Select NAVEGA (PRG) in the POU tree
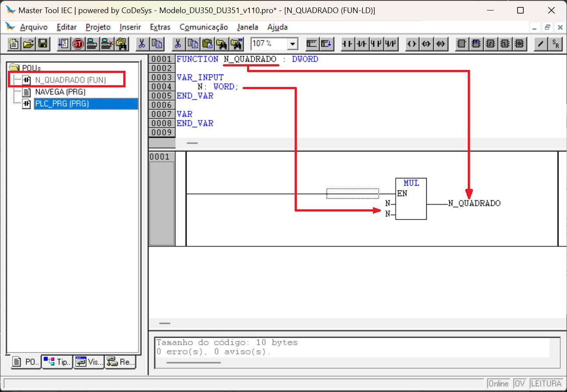 coord(60,92)
